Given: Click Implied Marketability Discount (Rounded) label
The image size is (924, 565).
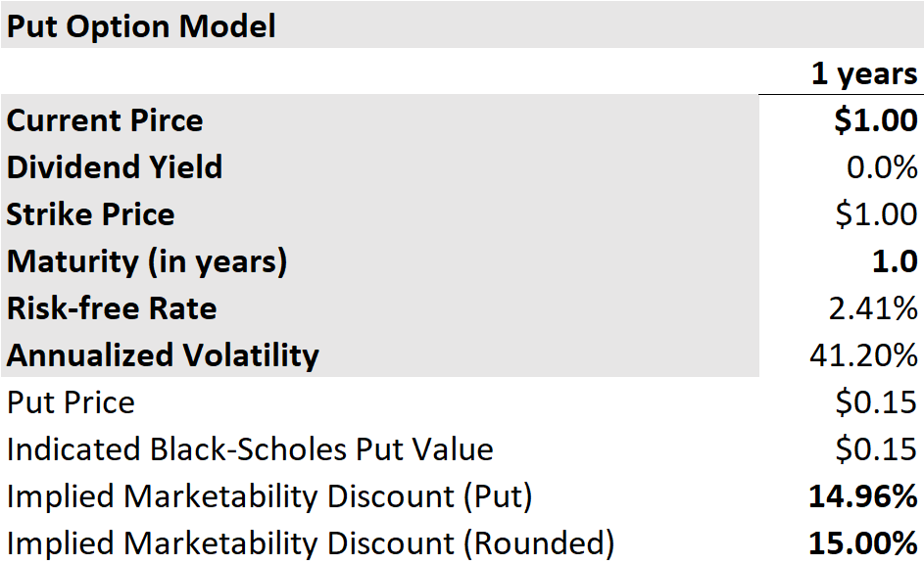Looking at the screenshot, I should pyautogui.click(x=311, y=544).
